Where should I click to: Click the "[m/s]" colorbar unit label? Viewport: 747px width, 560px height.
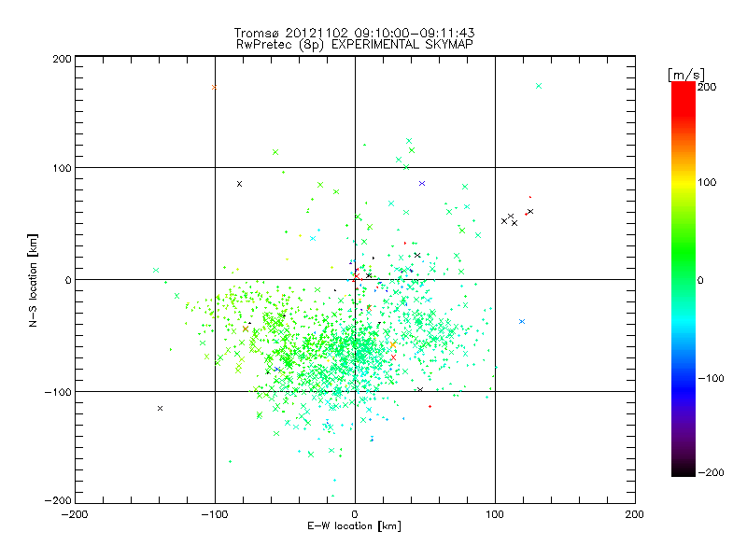pos(685,75)
